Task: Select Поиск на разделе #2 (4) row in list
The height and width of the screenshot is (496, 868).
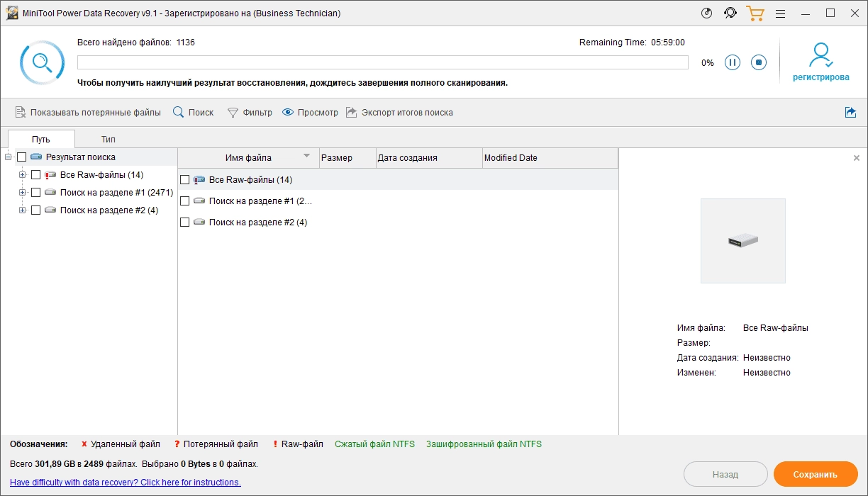Action: (398, 222)
